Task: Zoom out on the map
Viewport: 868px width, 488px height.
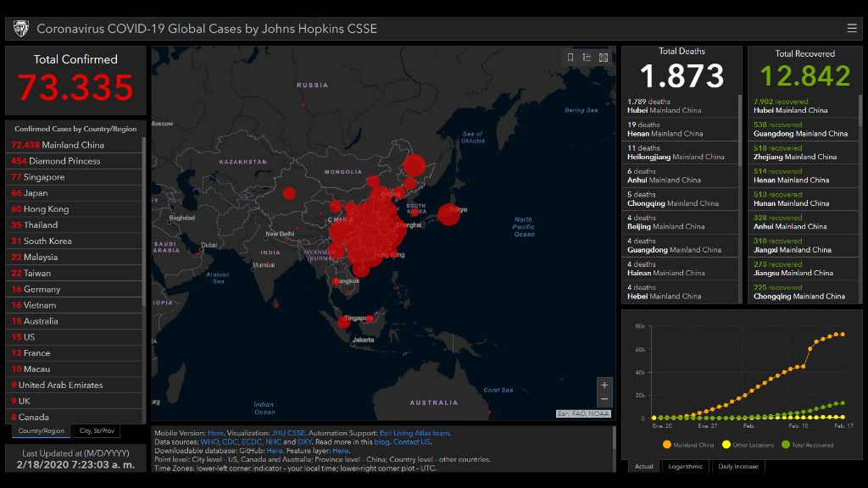Action: click(604, 399)
